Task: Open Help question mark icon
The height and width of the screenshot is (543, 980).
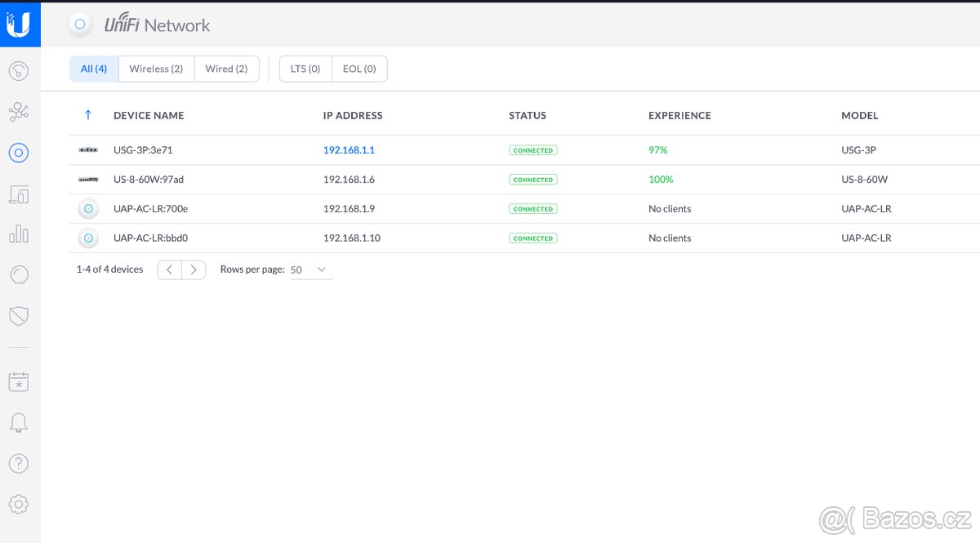Action: [19, 463]
